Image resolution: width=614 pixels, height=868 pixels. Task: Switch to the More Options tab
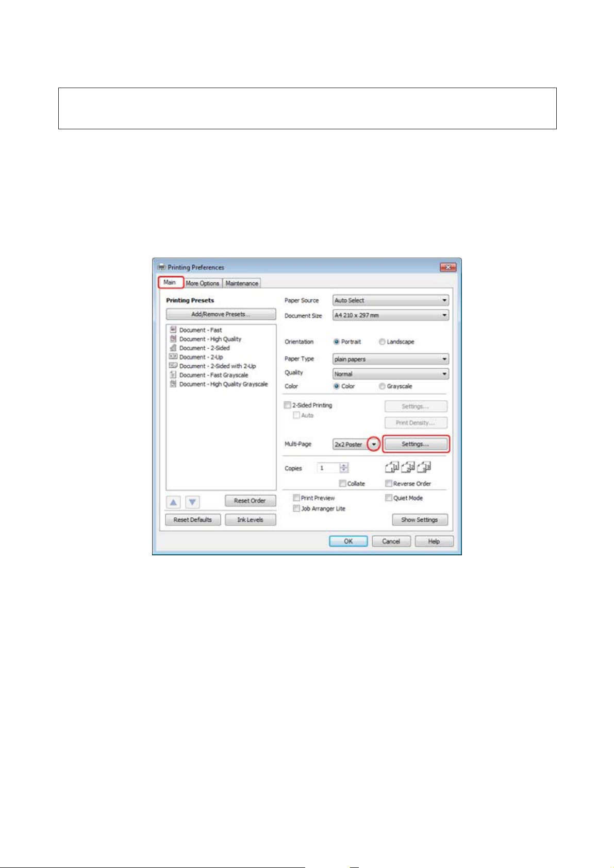pos(203,283)
